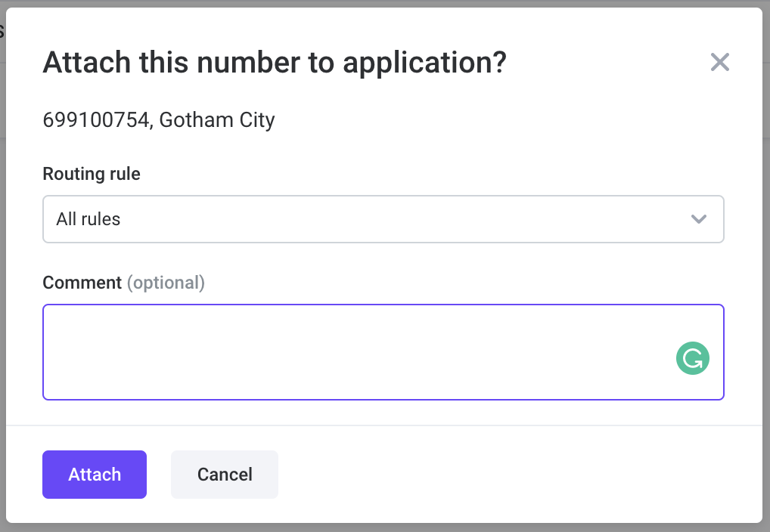
Task: Confirm with the purple Attach button
Action: 95,475
